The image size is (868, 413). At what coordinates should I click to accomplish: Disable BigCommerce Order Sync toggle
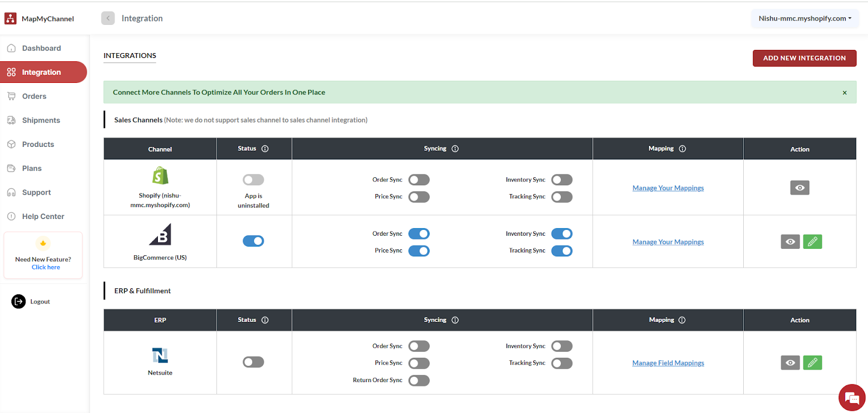click(419, 234)
